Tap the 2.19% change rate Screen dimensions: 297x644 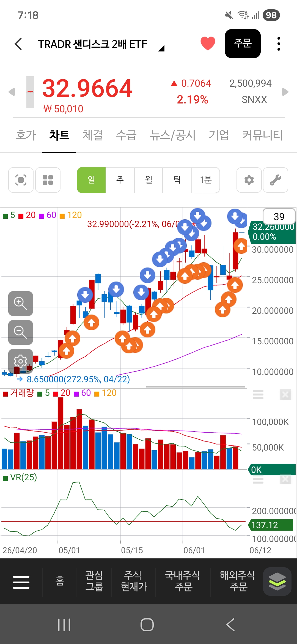(193, 100)
